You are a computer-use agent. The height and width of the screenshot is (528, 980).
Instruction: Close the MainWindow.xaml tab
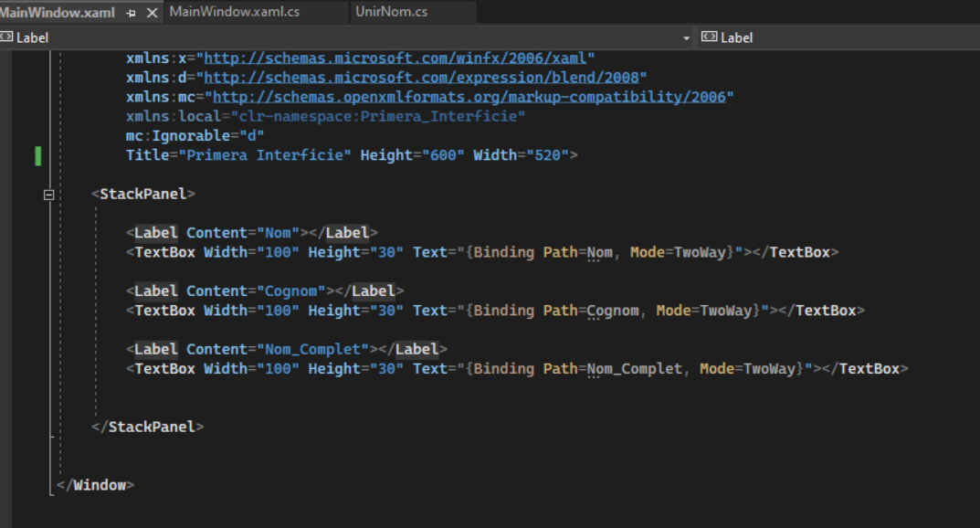pyautogui.click(x=152, y=13)
